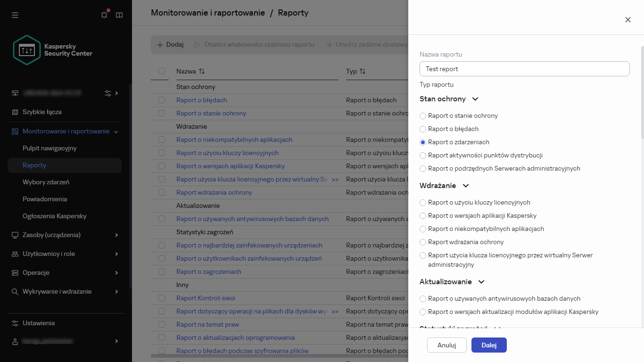The image size is (644, 362).
Task: Collapse the Stan ochrony section
Action: tap(475, 99)
